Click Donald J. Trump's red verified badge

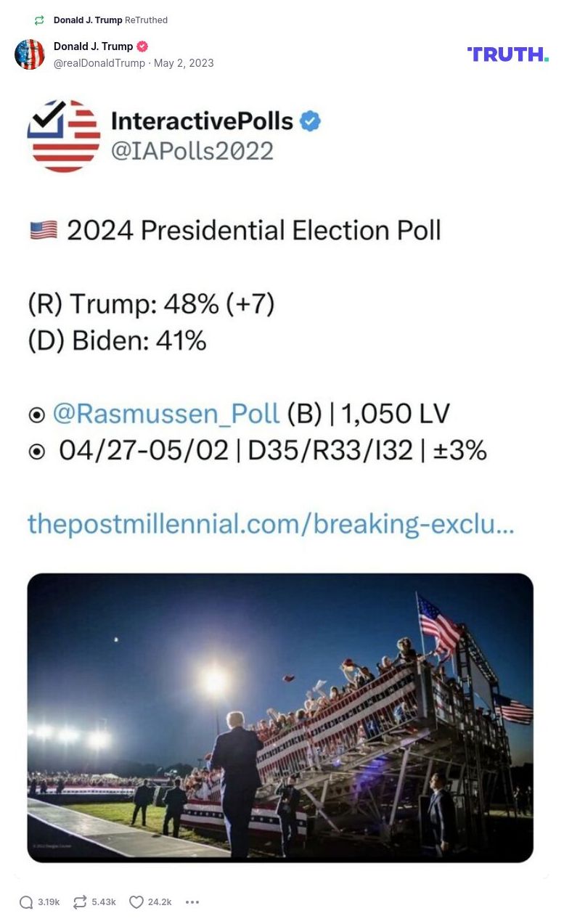click(x=142, y=46)
